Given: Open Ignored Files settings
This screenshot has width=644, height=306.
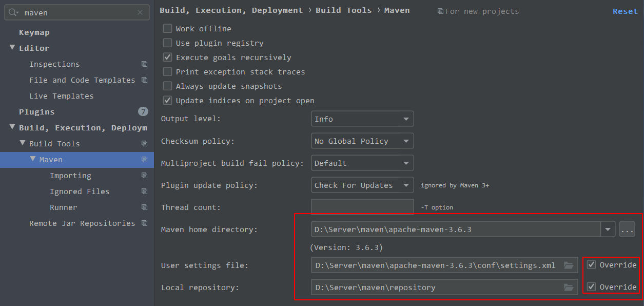Looking at the screenshot, I should 80,192.
